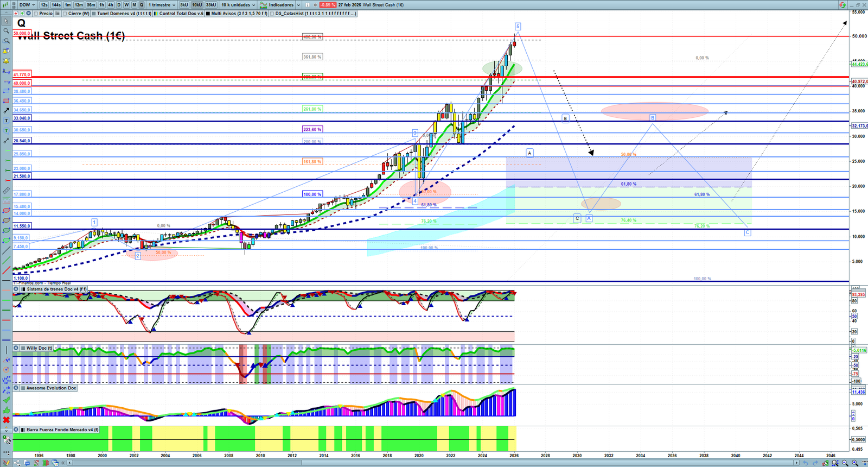Open the 10 k unidades dropdown
This screenshot has height=467, width=868.
tap(238, 5)
